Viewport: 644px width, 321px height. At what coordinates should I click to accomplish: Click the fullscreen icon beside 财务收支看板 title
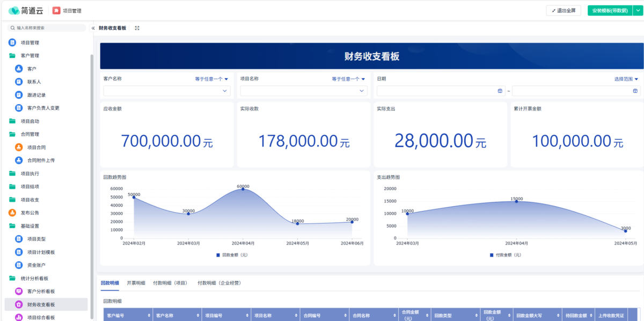coord(137,28)
